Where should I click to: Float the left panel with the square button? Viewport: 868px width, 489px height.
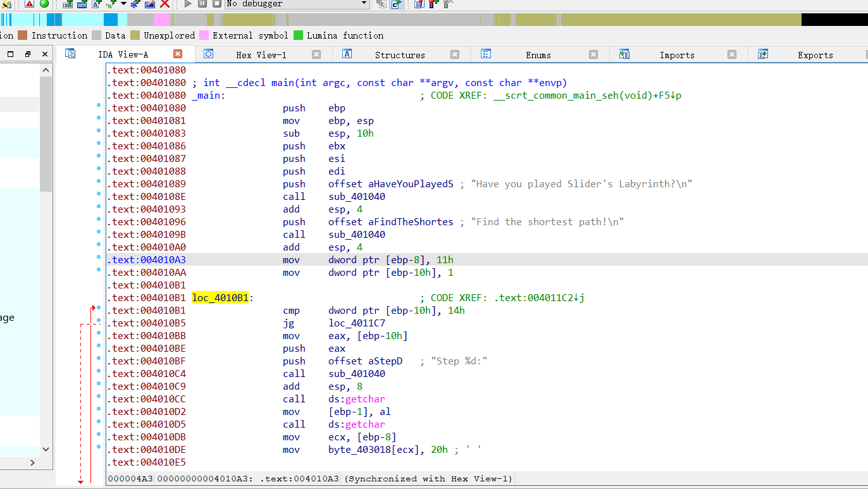click(10, 54)
